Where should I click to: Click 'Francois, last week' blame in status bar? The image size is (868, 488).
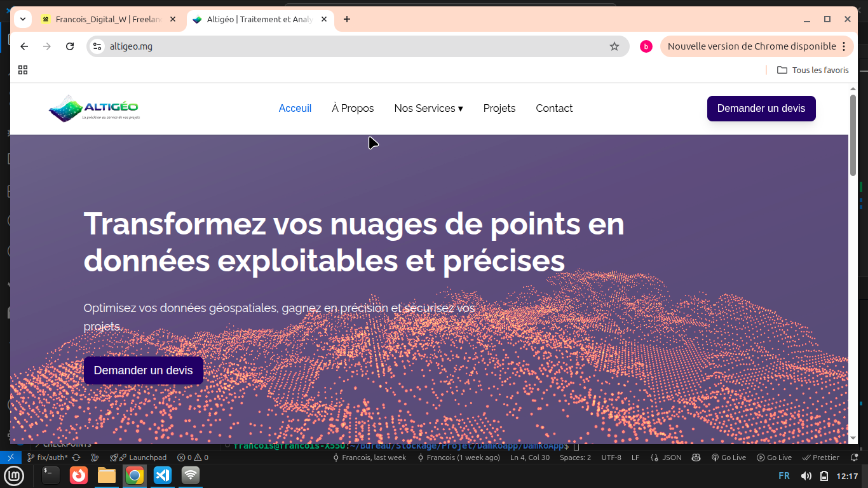click(369, 457)
